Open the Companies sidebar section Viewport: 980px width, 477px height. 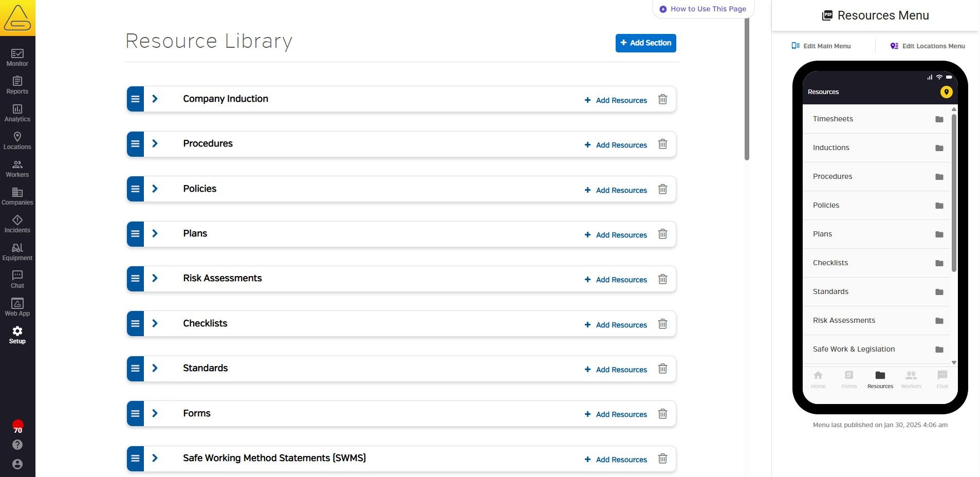pyautogui.click(x=17, y=196)
